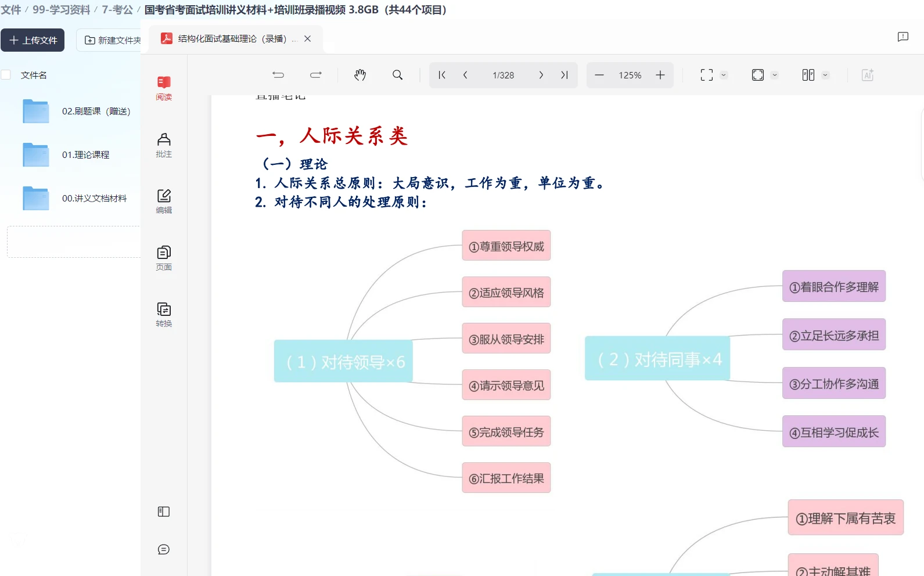
Task: Expand the page layout dropdown arrow
Action: click(825, 75)
